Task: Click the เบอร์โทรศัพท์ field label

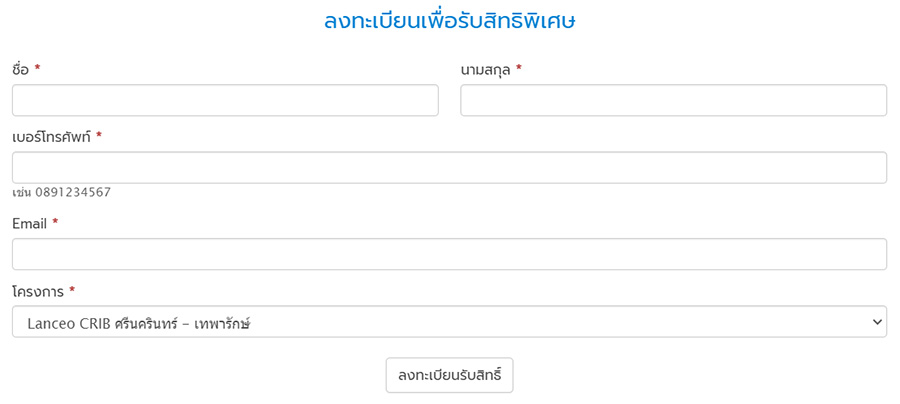Action: [x=51, y=137]
